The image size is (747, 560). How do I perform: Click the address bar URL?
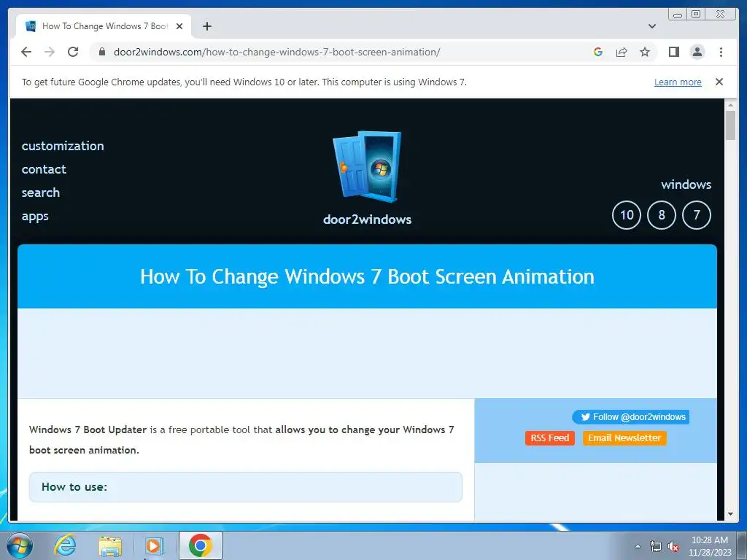pyautogui.click(x=276, y=52)
